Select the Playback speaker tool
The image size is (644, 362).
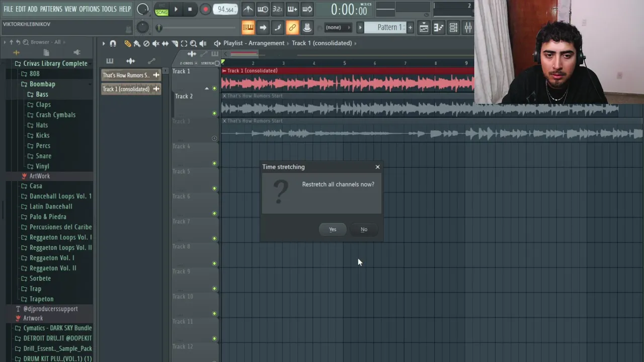tap(203, 44)
